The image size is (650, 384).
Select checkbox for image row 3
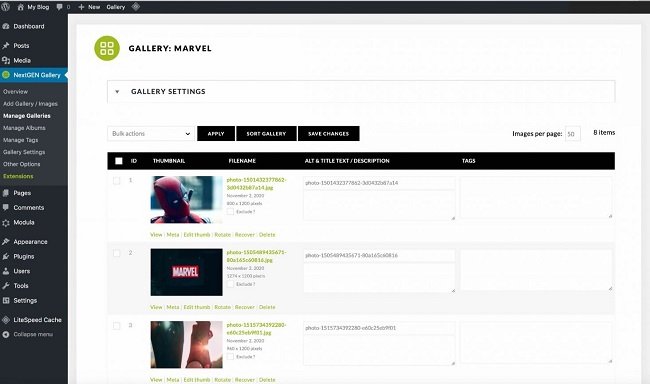pos(116,326)
